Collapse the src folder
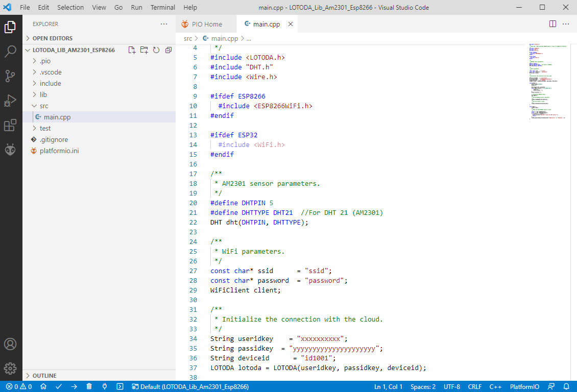This screenshot has height=392, width=577. tap(99, 106)
